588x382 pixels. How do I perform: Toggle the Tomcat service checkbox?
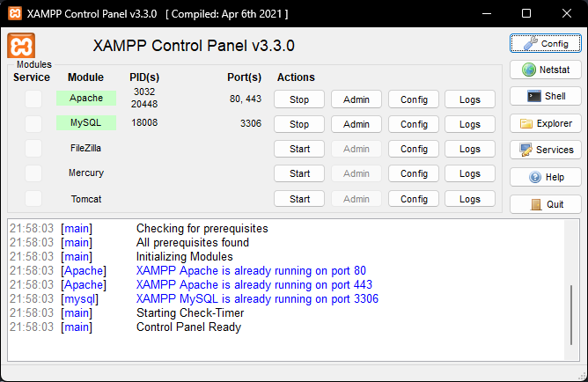33,198
